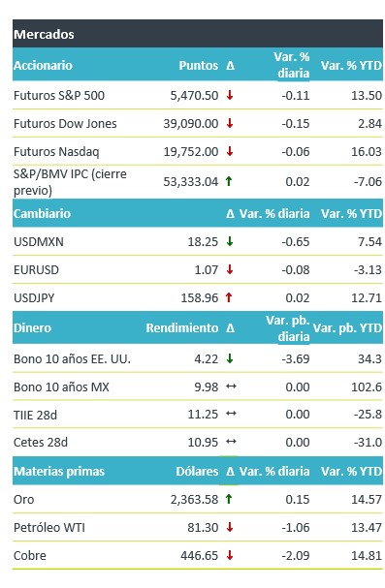Click the Puntos column header
Viewport: 385px width, 588px height.
click(199, 65)
